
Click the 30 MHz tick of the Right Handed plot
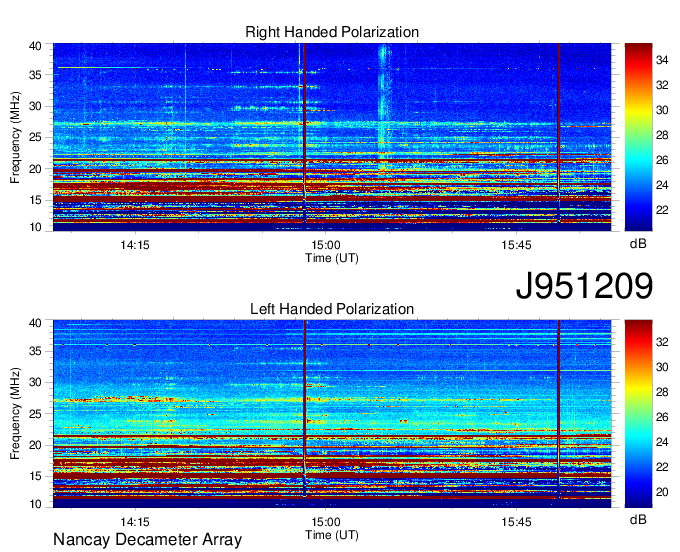(x=35, y=106)
